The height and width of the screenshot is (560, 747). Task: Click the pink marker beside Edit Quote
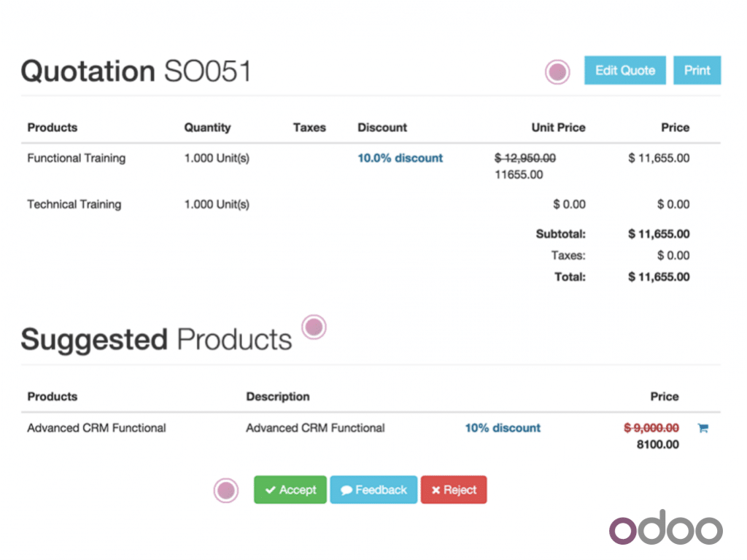point(557,71)
